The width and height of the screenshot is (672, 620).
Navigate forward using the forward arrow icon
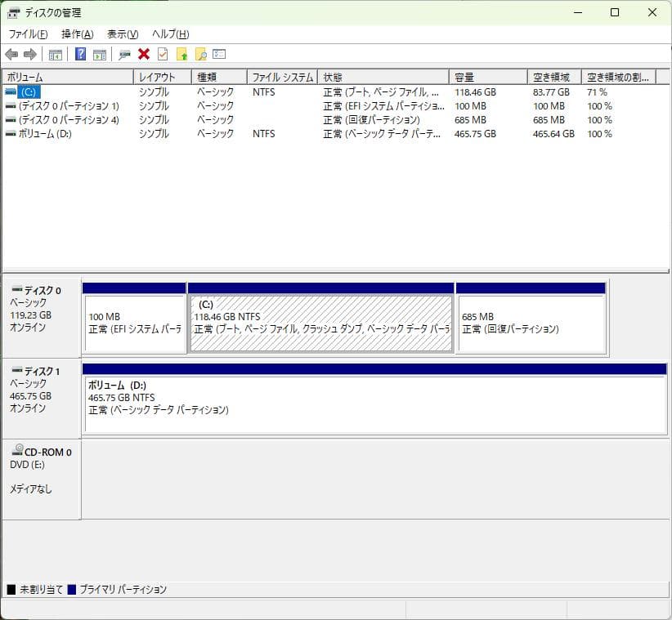point(29,55)
